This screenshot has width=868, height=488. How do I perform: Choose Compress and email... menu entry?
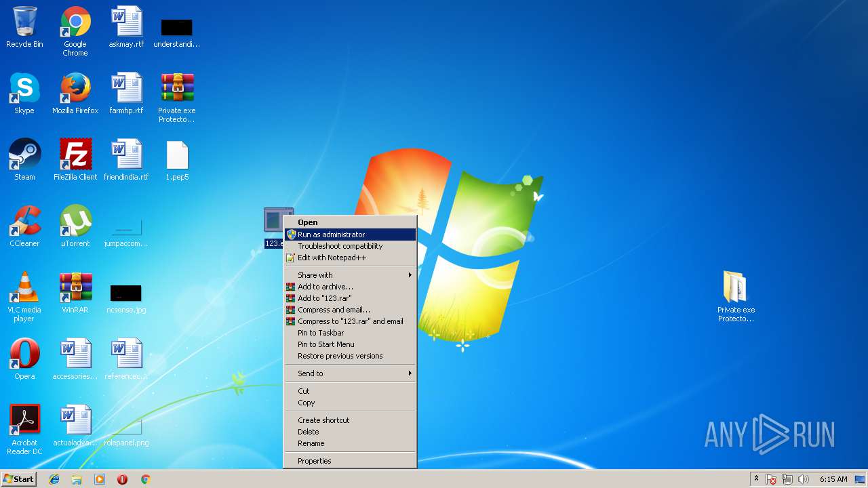350,310
